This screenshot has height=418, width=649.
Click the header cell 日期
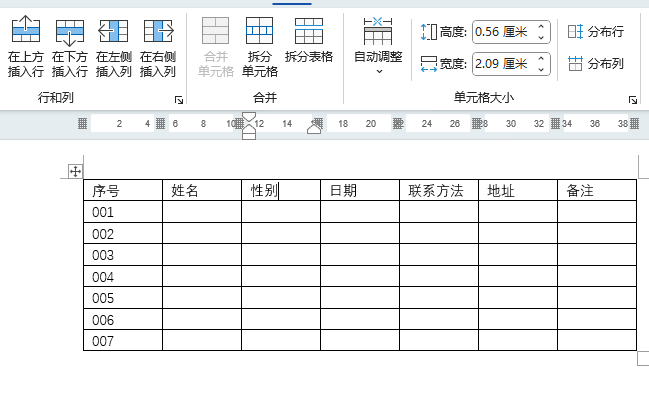(360, 190)
